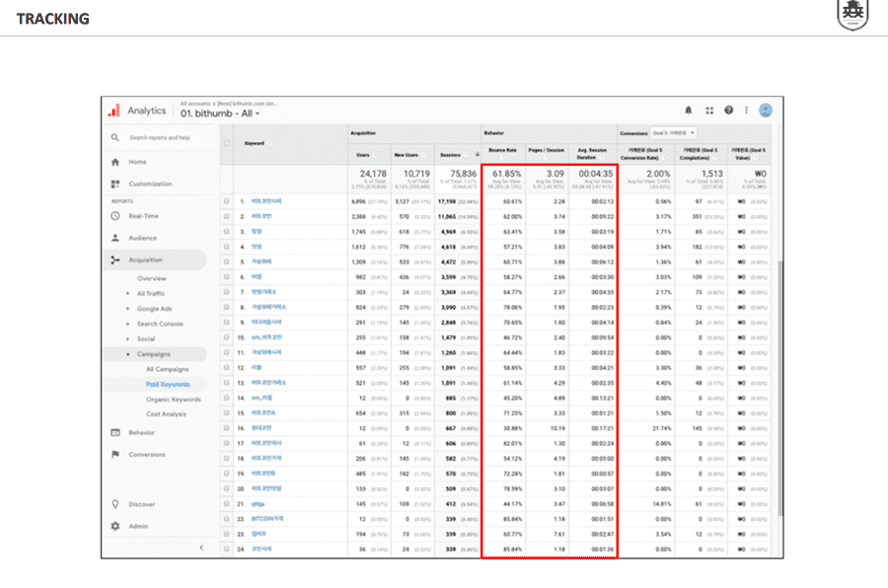Tick the checkbox for row 24
The height and width of the screenshot is (588, 888).
[x=227, y=550]
